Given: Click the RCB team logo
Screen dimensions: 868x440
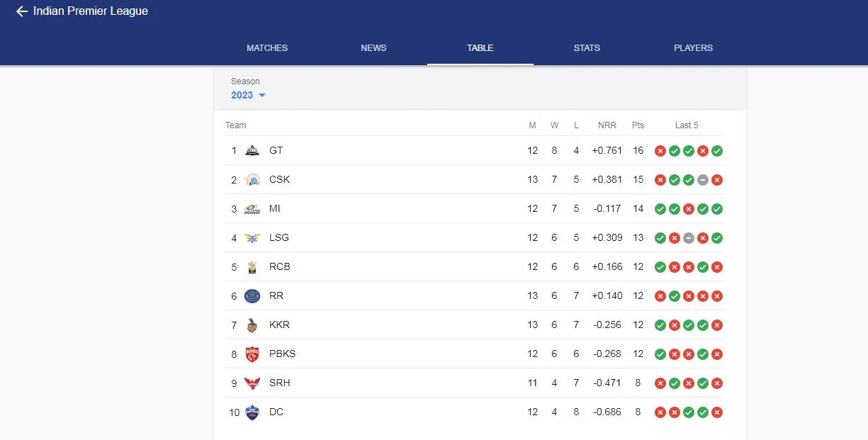Looking at the screenshot, I should (x=252, y=267).
